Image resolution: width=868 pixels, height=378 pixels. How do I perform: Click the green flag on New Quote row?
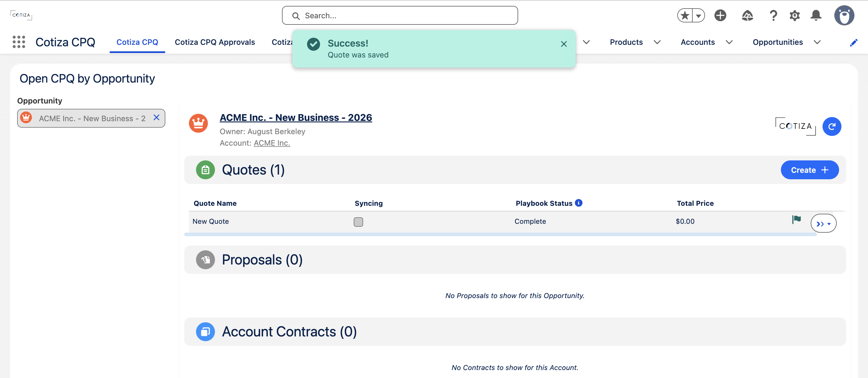click(x=796, y=220)
